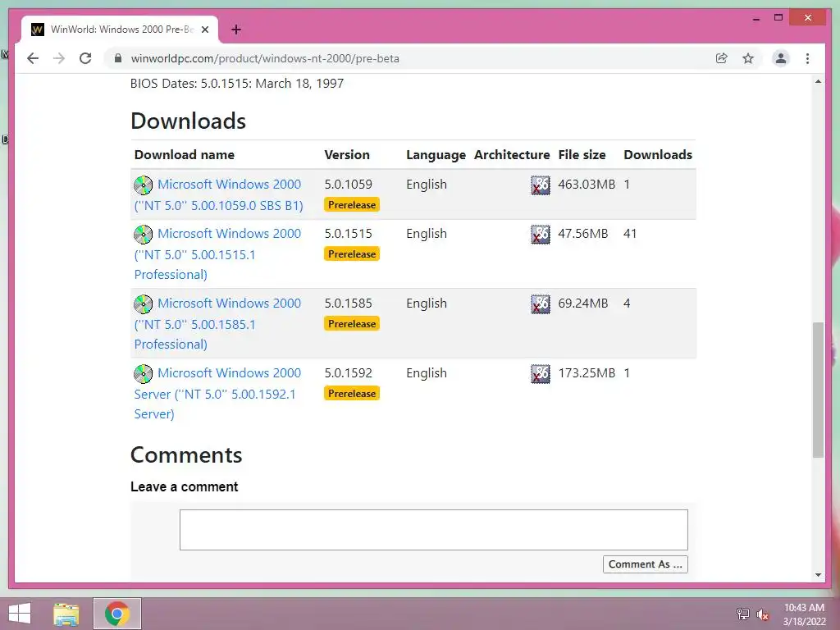Click the Prerelease badge under version 5.0.1515
The image size is (840, 630).
point(352,254)
